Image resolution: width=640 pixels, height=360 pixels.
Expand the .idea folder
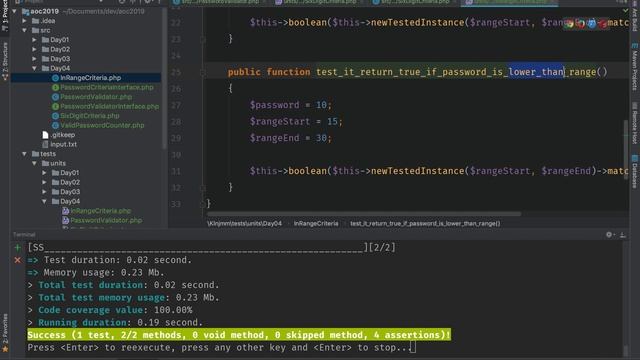(x=24, y=21)
